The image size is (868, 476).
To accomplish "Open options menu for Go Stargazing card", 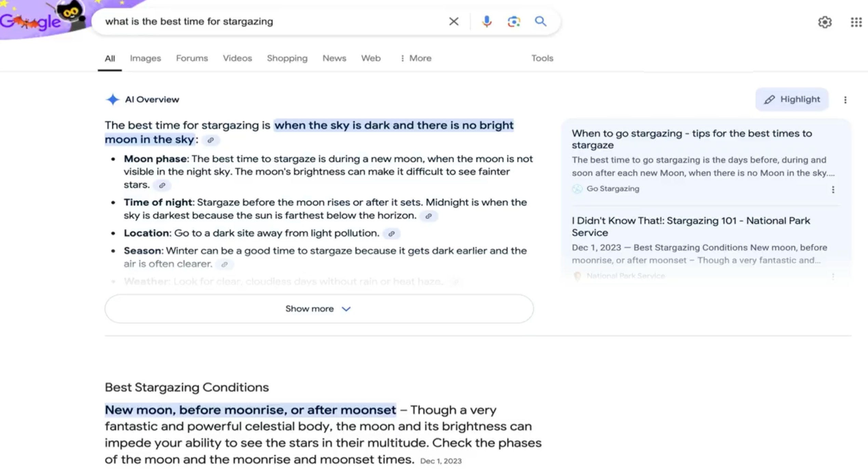I will click(x=833, y=189).
